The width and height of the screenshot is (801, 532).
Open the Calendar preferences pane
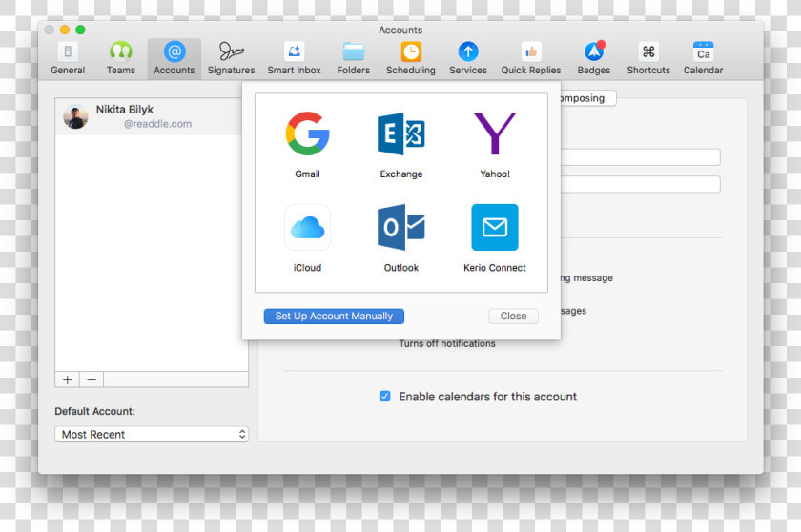pyautogui.click(x=703, y=59)
